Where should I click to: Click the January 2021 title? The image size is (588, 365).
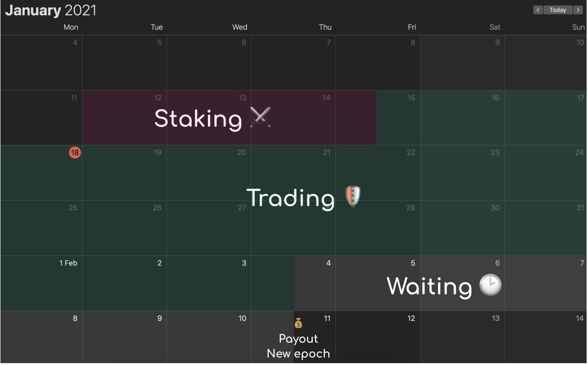click(x=51, y=11)
